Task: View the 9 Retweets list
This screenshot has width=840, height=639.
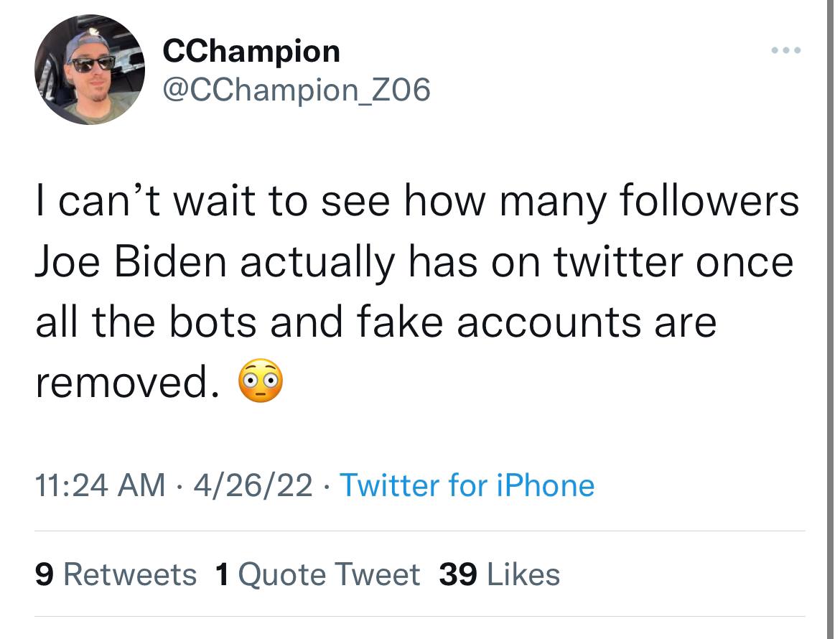Action: pyautogui.click(x=116, y=574)
